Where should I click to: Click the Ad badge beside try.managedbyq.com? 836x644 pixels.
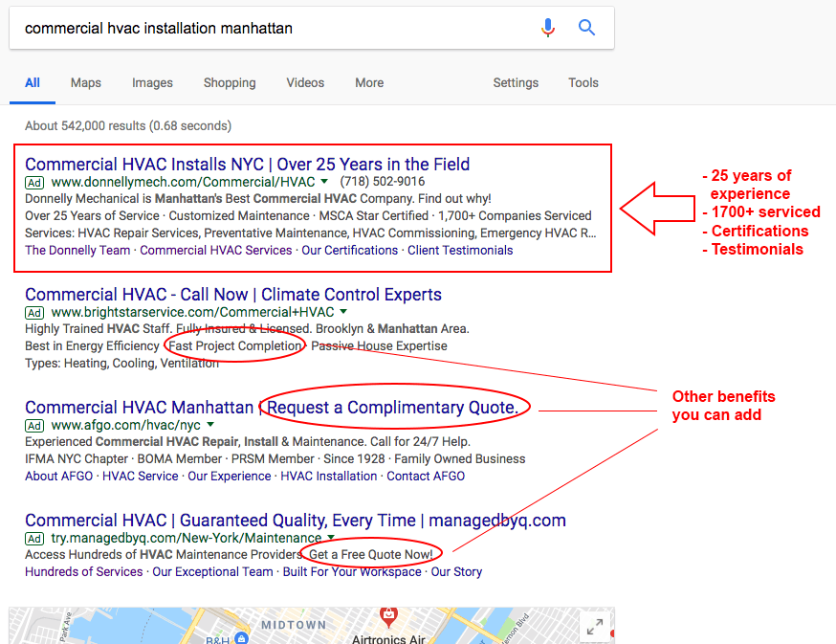tap(34, 539)
